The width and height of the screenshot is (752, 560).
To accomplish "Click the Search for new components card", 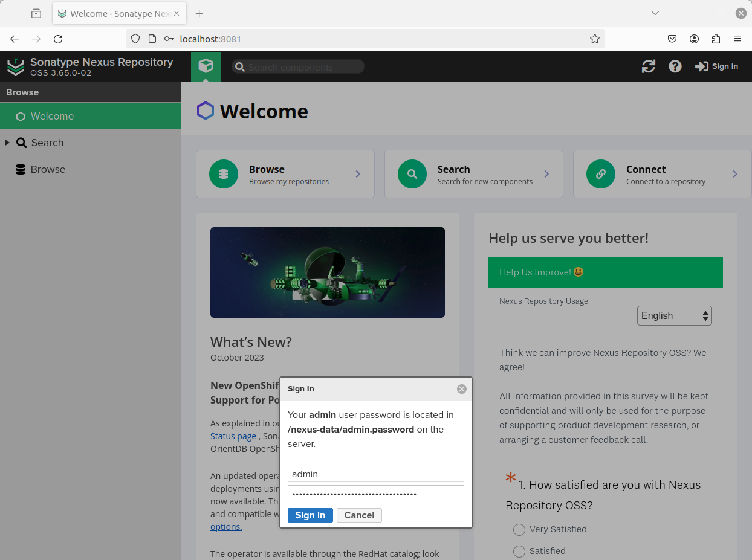I will (x=474, y=174).
